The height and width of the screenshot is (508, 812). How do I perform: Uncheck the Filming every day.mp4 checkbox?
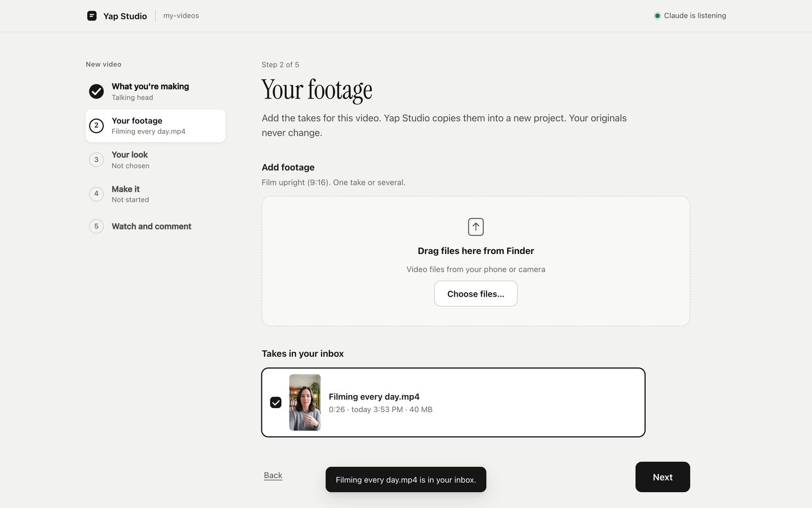[276, 402]
